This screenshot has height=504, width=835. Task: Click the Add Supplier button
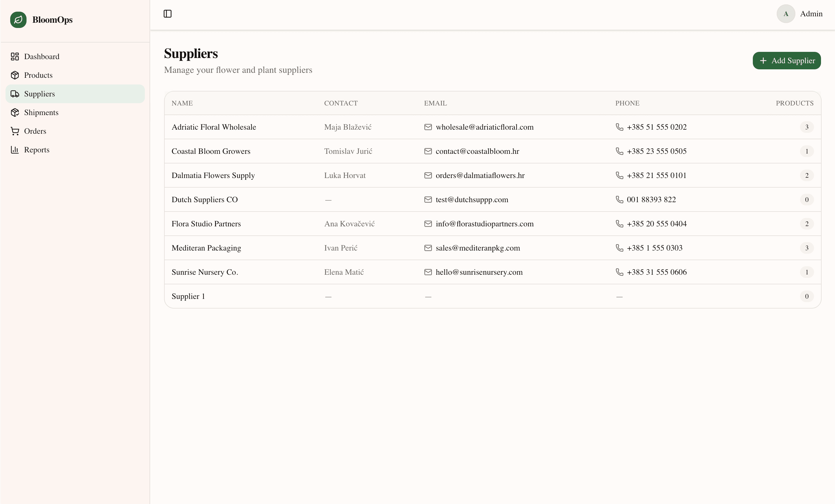(x=787, y=61)
